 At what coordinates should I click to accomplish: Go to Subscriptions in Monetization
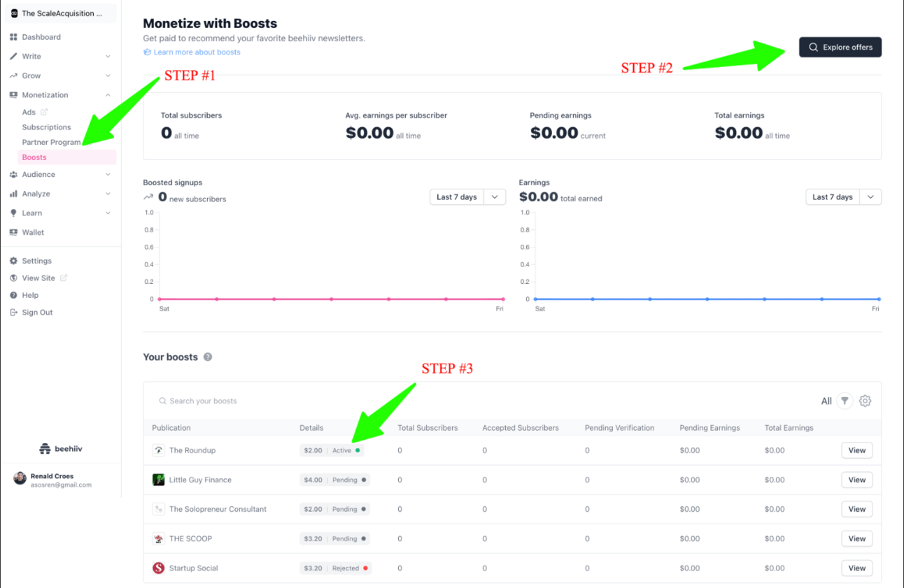46,127
